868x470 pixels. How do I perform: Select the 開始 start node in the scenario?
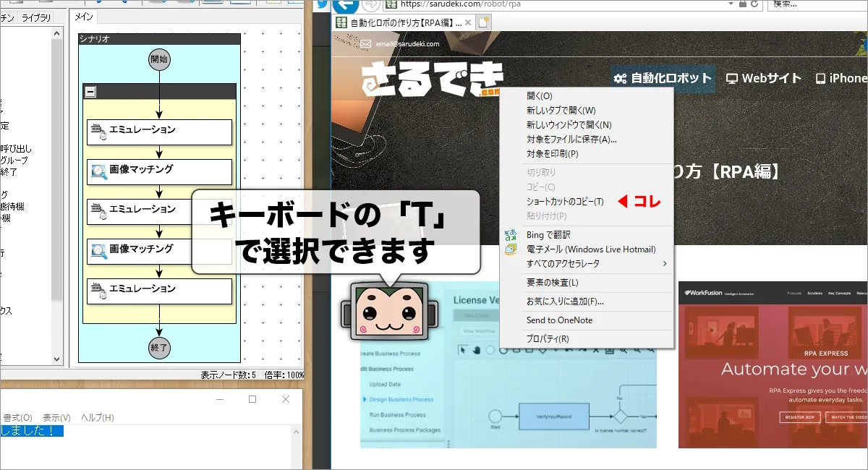159,60
